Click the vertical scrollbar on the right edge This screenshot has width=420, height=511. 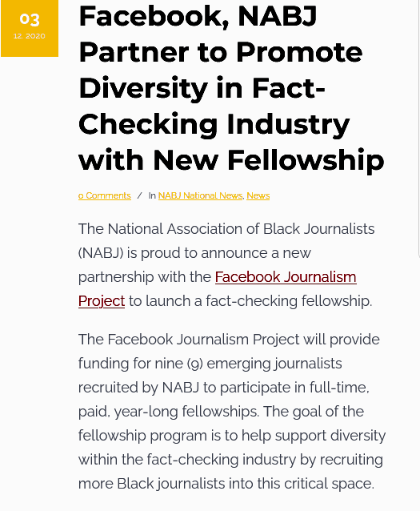point(418,127)
